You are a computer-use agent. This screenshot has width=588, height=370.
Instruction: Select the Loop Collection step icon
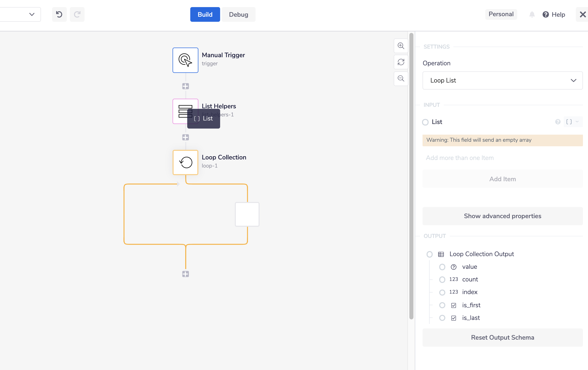(x=185, y=162)
